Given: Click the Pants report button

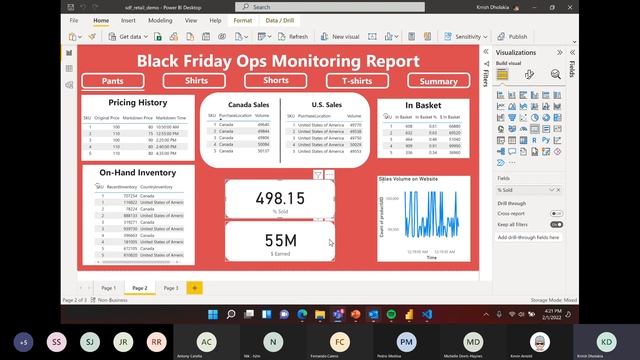Looking at the screenshot, I should click(113, 81).
